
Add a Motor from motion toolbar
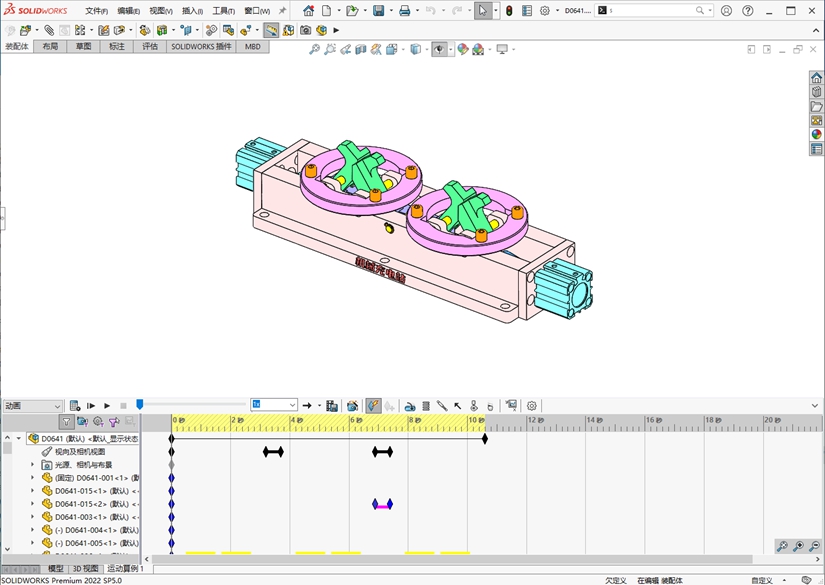(x=410, y=406)
